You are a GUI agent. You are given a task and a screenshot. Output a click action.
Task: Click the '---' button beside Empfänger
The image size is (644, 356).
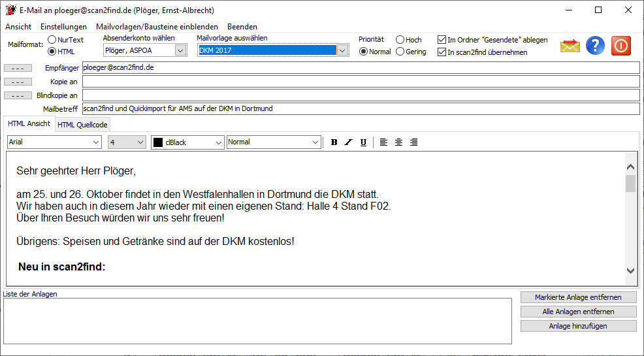click(x=18, y=68)
